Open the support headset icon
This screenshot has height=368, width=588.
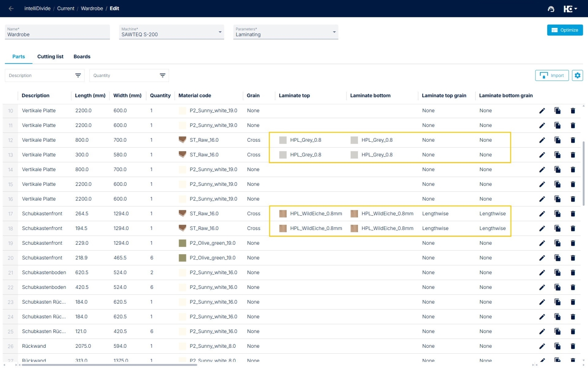[551, 9]
